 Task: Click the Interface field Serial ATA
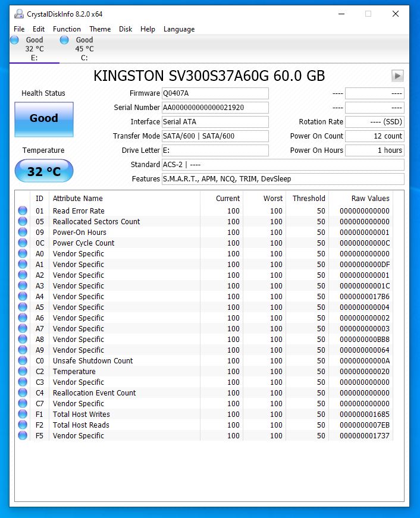click(215, 121)
